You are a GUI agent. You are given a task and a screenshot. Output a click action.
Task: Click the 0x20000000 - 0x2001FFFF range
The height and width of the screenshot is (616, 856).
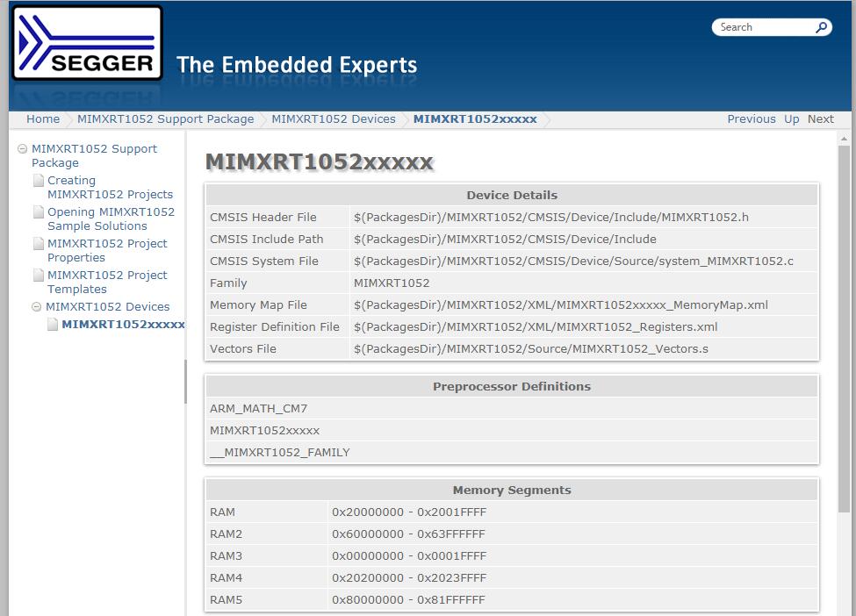click(409, 512)
